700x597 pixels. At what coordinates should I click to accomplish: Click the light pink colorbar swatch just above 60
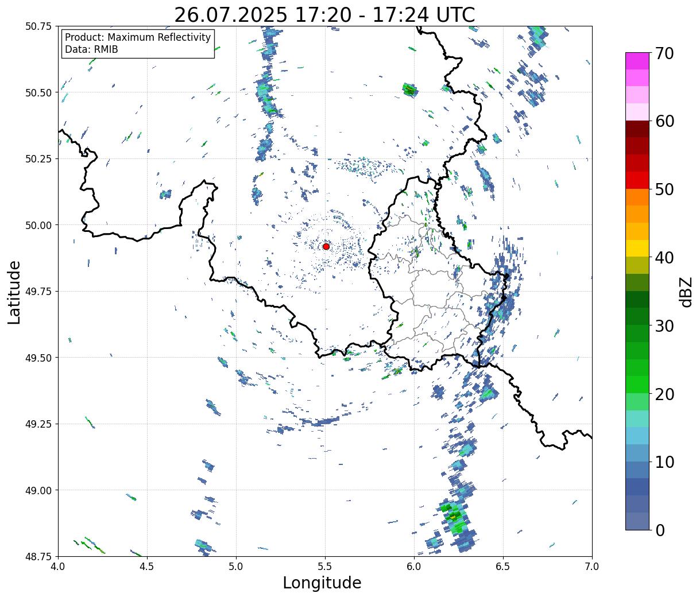(x=637, y=112)
